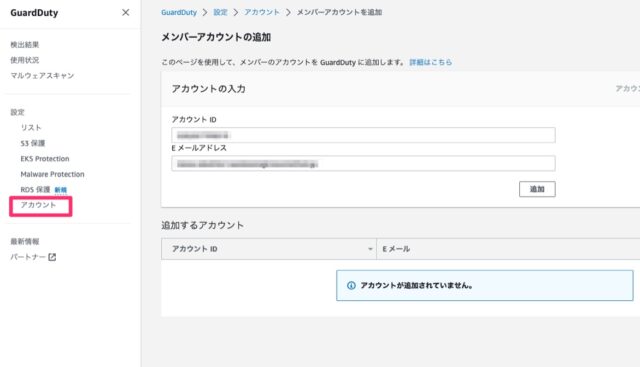This screenshot has width=640, height=367.
Task: Select 検出結果 in the sidebar
Action: [x=24, y=44]
